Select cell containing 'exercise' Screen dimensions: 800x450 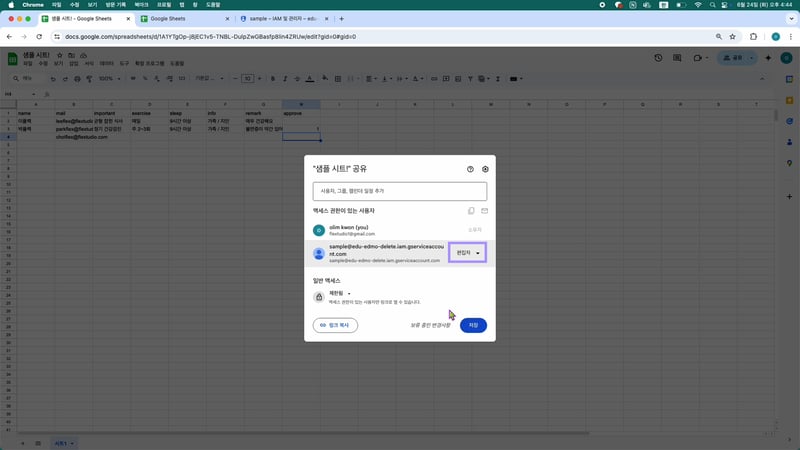(x=149, y=113)
